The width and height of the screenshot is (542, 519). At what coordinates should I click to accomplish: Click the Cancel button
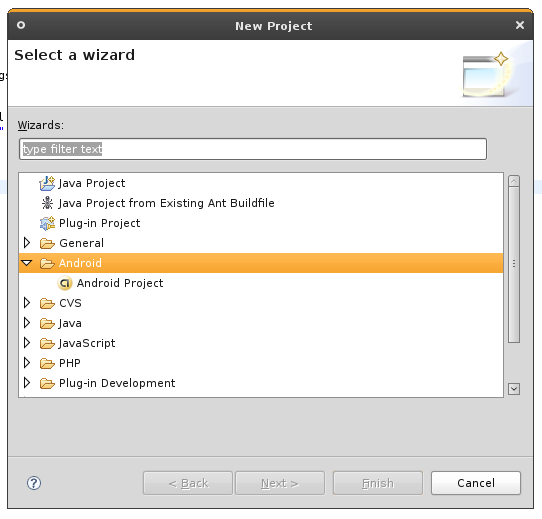point(476,483)
